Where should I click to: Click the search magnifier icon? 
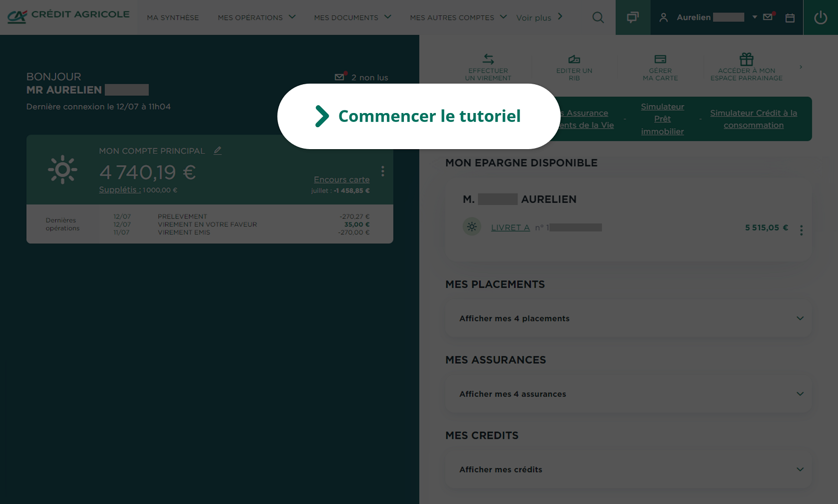pyautogui.click(x=598, y=18)
